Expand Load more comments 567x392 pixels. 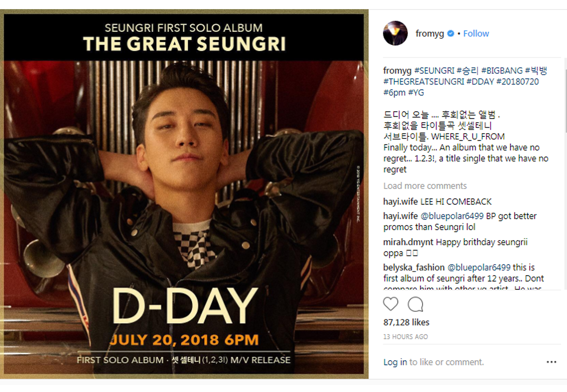(x=425, y=186)
